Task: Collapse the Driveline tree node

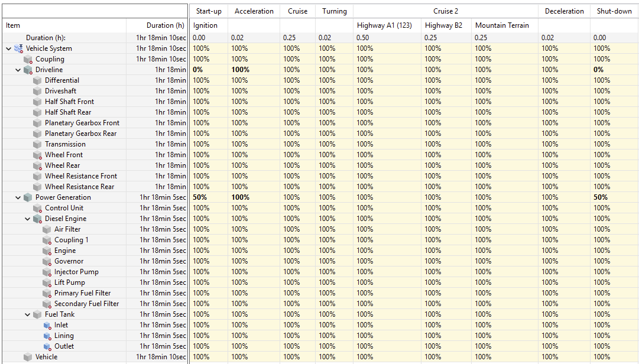Action: point(18,70)
